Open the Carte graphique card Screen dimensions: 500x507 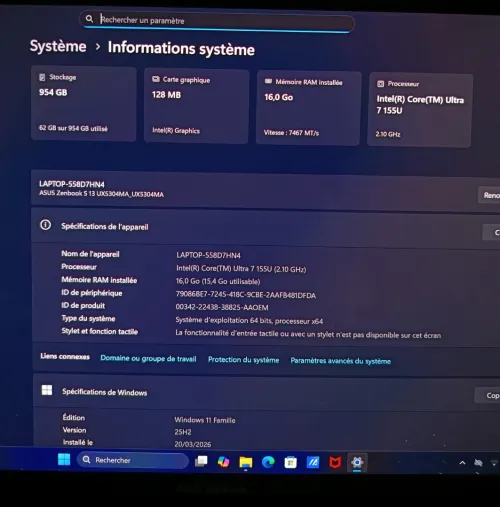(x=197, y=106)
